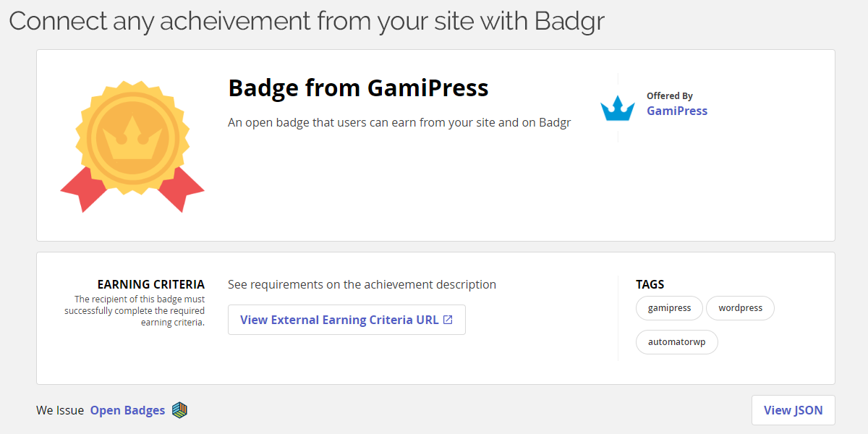Click the EARNING CRITERIA heading
The height and width of the screenshot is (434, 868).
tap(150, 285)
